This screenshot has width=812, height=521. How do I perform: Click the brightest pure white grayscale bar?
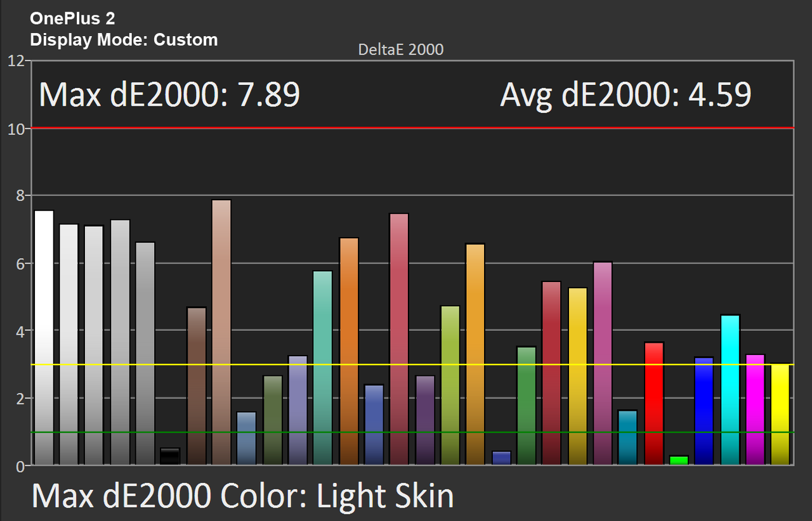click(44, 338)
